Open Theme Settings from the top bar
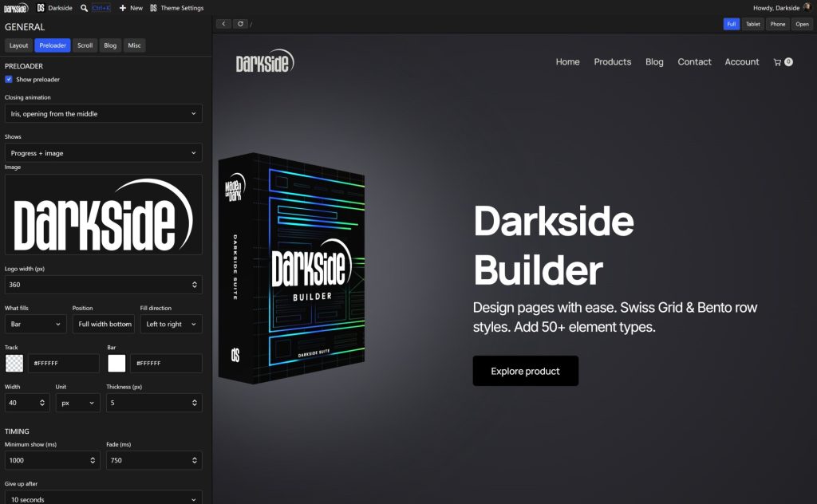The width and height of the screenshot is (817, 504). coord(176,8)
